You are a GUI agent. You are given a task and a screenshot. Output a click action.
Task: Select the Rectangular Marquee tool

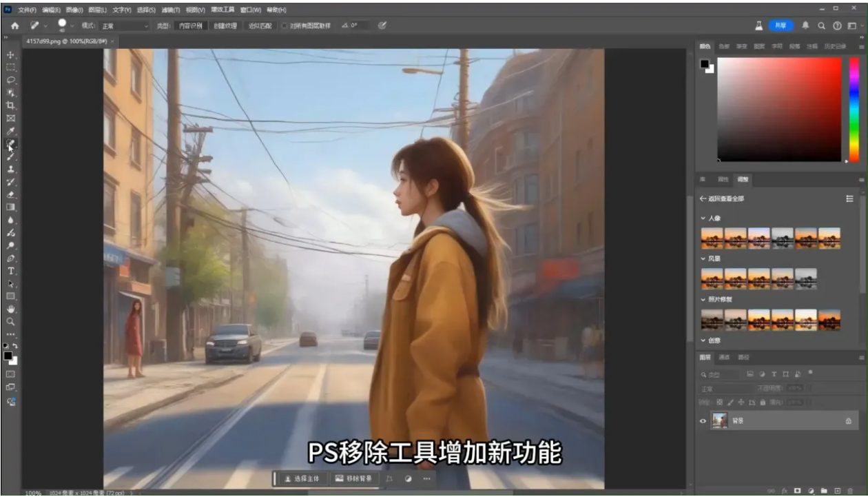tap(10, 68)
